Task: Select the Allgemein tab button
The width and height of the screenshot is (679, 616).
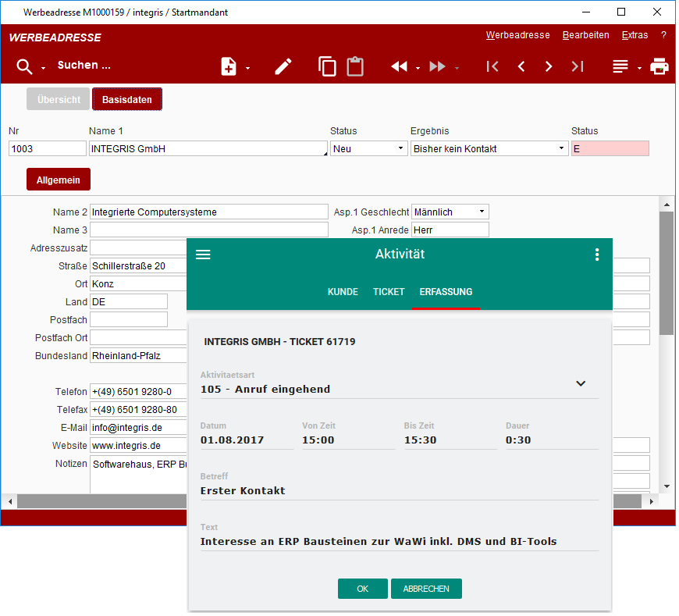Action: pos(59,180)
